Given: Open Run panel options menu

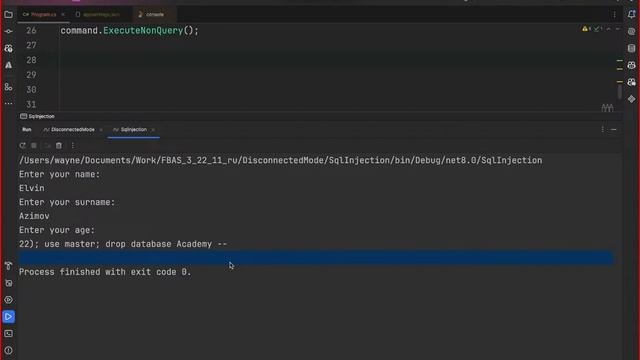Looking at the screenshot, I should click(x=602, y=129).
